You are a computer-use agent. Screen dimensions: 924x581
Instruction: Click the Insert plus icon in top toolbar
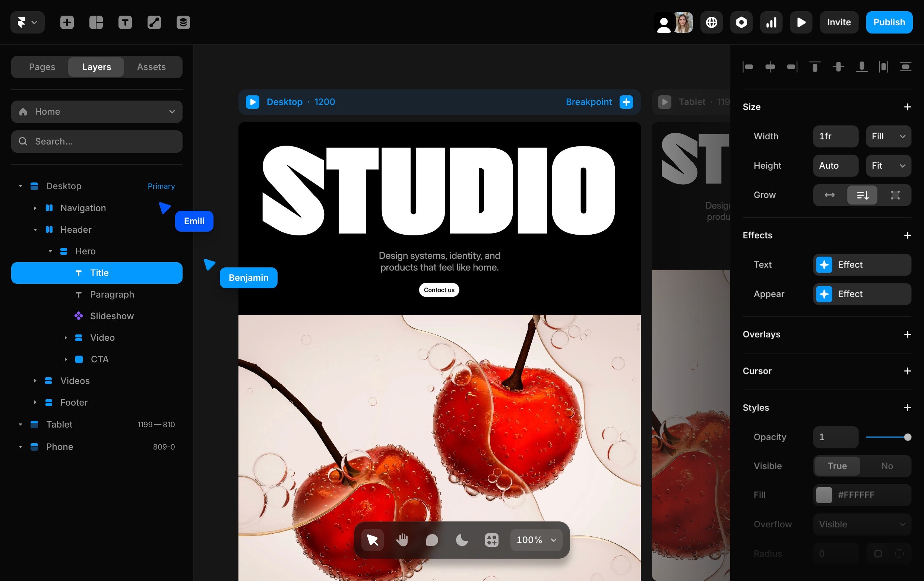(x=67, y=22)
